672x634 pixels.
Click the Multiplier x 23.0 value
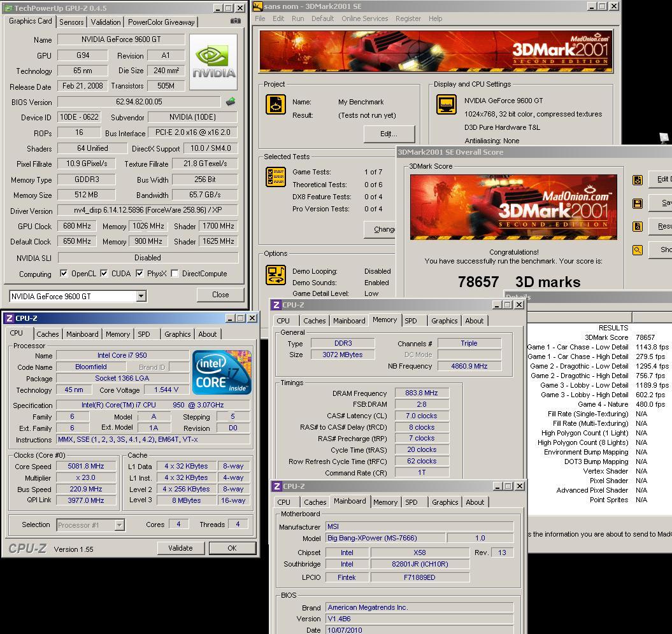(x=86, y=477)
